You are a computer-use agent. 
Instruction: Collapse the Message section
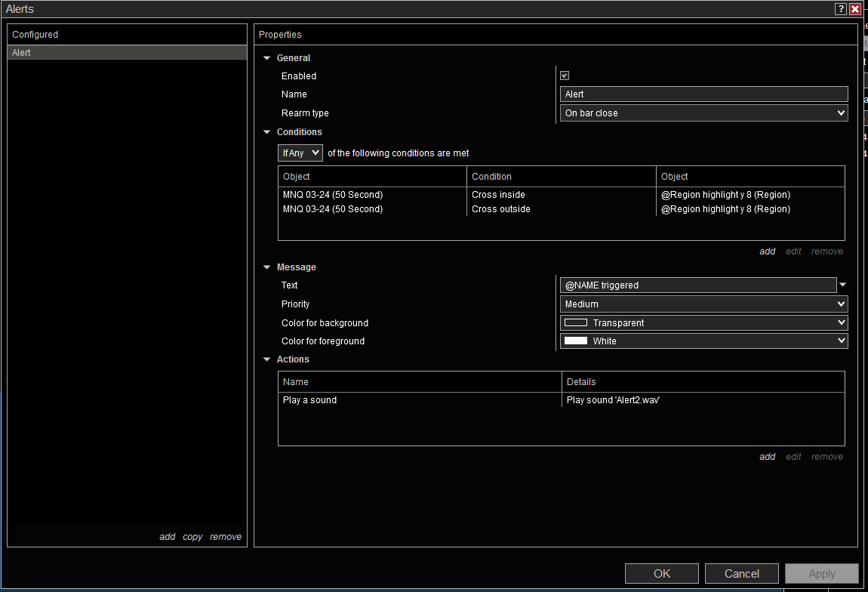click(x=266, y=267)
